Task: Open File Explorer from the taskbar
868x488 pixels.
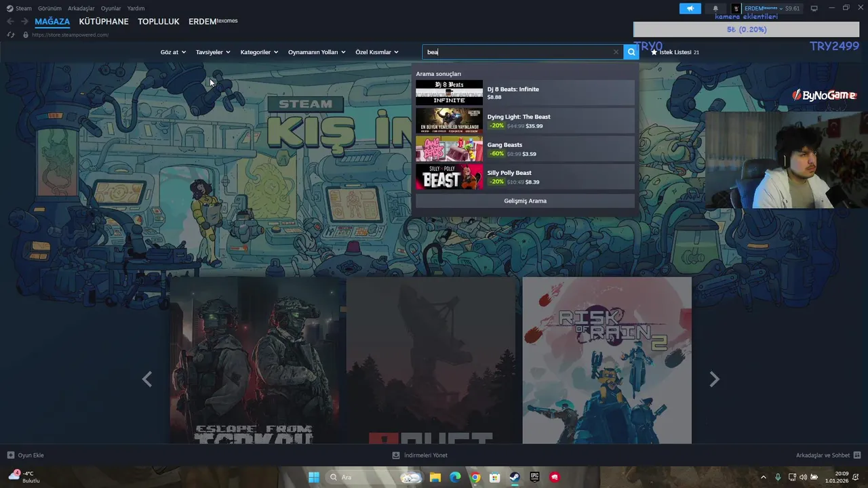Action: pyautogui.click(x=435, y=477)
